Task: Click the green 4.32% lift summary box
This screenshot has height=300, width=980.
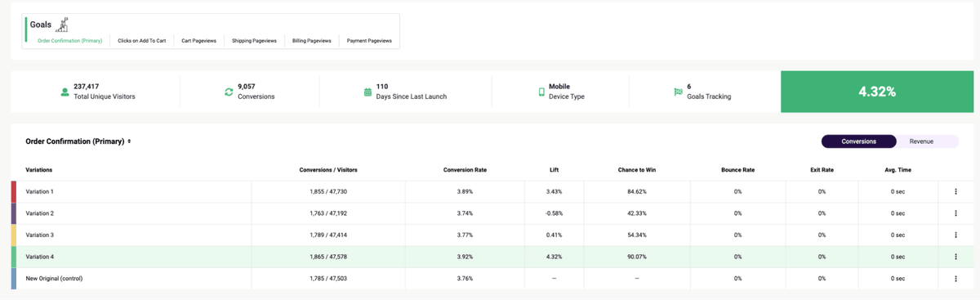Action: tap(877, 92)
